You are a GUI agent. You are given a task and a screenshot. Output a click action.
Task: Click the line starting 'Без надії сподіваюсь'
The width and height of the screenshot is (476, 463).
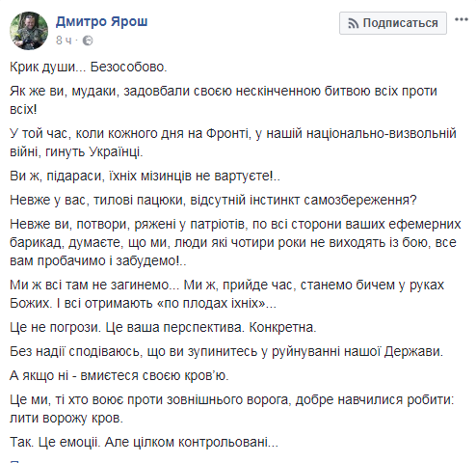click(x=226, y=351)
